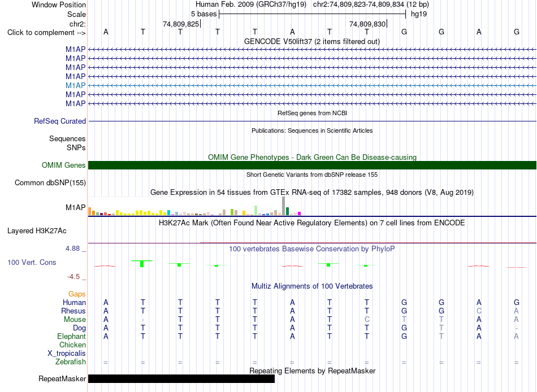The width and height of the screenshot is (537, 392).
Task: Click the 'chr2:74,809,823-74,809,834 (12 bp)' text
Action: coord(371,5)
